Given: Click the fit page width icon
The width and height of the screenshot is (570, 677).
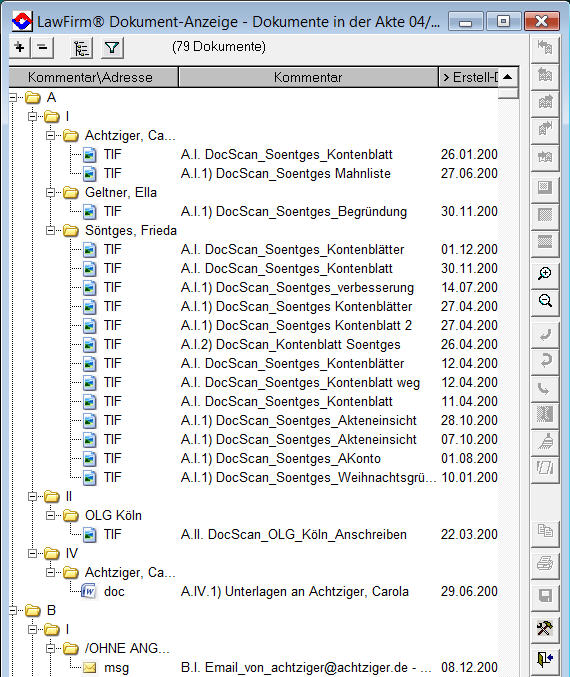Looking at the screenshot, I should point(545,242).
